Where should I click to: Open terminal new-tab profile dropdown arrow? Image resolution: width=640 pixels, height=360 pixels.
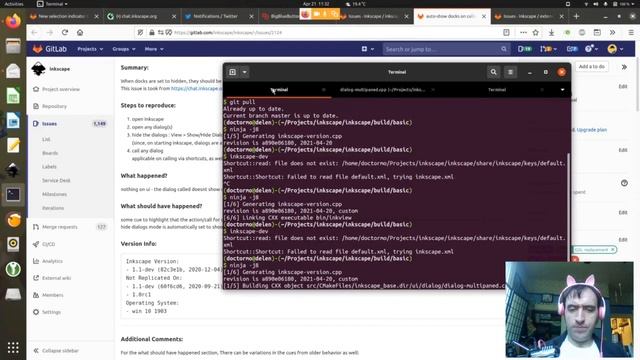244,72
